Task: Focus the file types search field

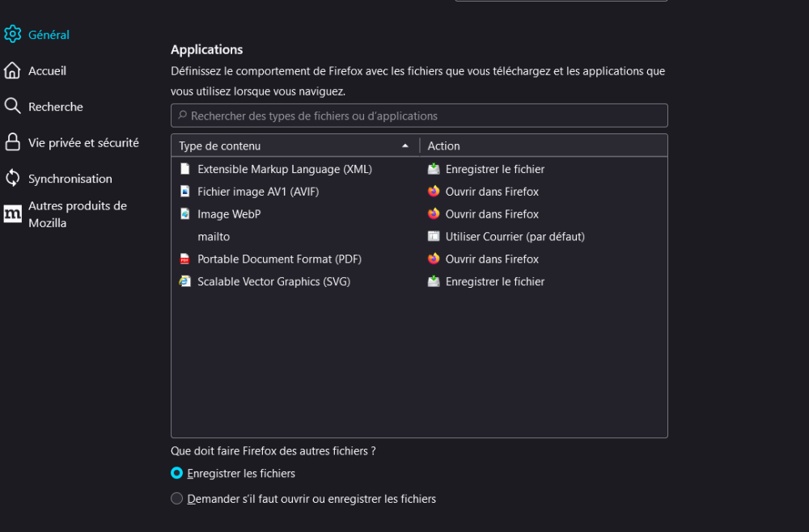Action: 419,116
